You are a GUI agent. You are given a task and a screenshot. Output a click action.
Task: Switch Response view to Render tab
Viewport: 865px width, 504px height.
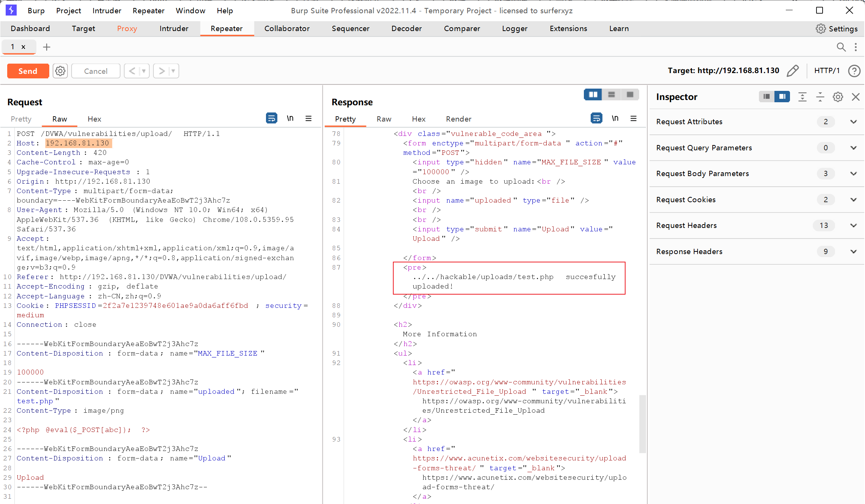[x=458, y=119]
